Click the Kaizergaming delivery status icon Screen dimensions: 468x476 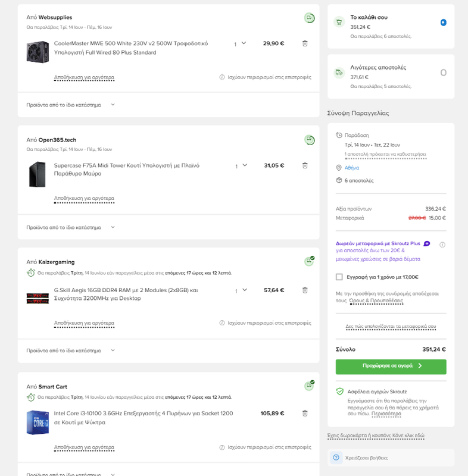coord(309,261)
